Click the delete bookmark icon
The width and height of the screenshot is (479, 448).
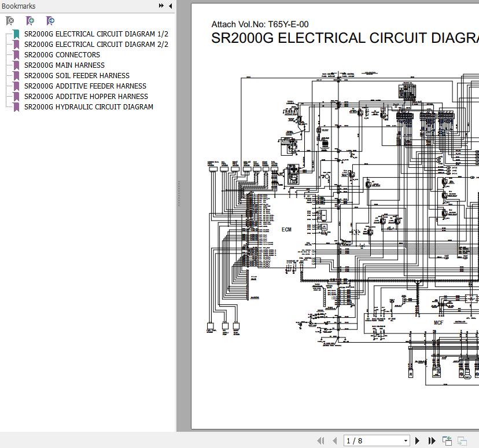click(10, 21)
